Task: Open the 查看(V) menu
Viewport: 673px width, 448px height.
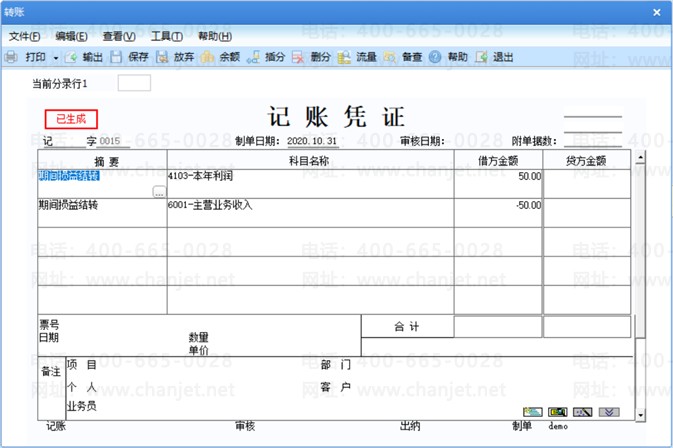Action: click(119, 36)
